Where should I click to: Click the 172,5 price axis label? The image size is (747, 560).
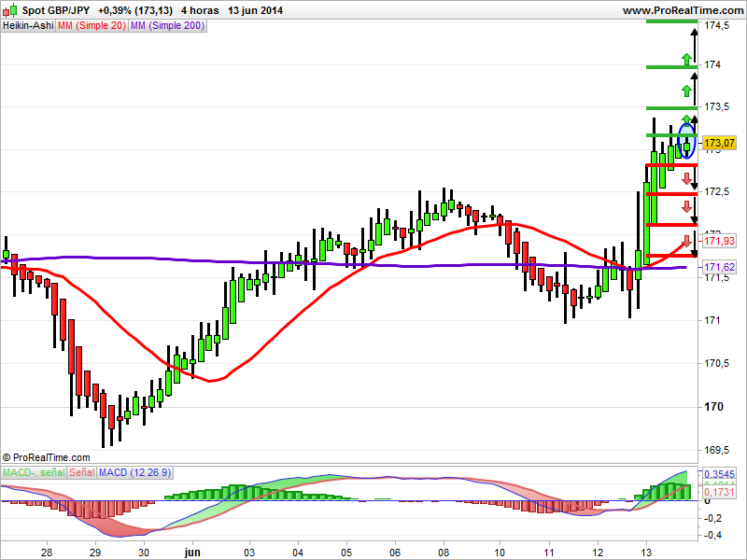point(716,192)
